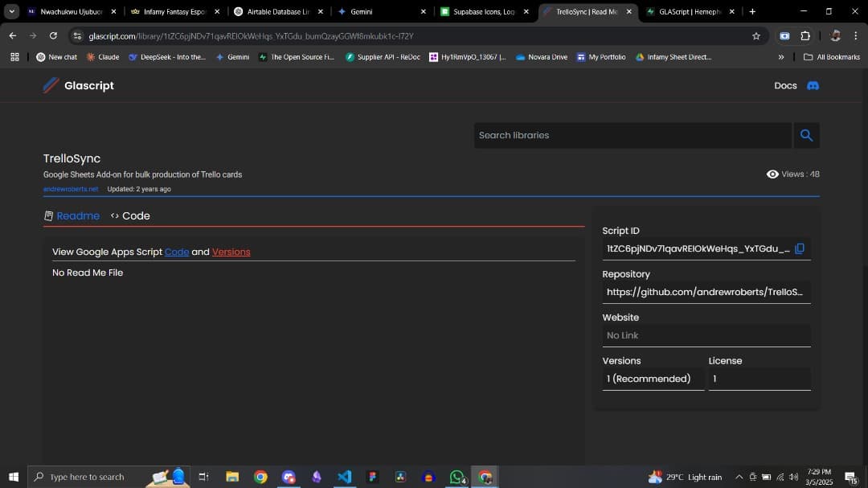Click the Repository GitHub URL field
This screenshot has height=488, width=868.
click(706, 292)
